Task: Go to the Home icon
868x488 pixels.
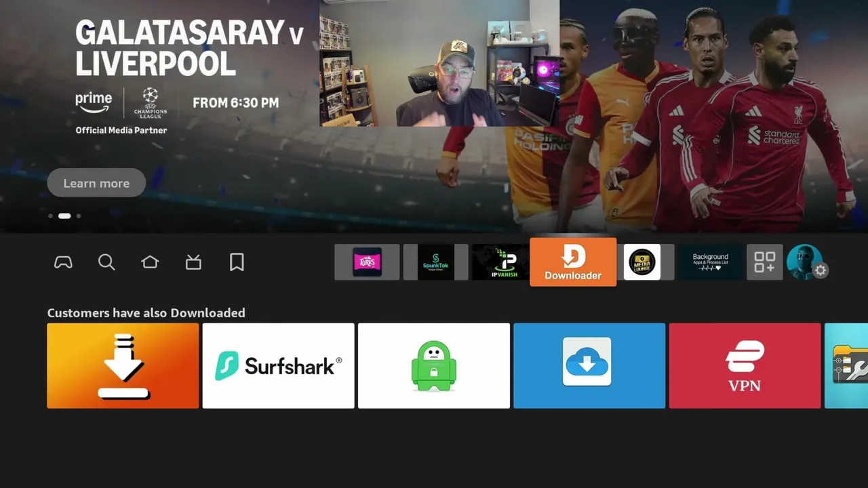Action: 150,262
